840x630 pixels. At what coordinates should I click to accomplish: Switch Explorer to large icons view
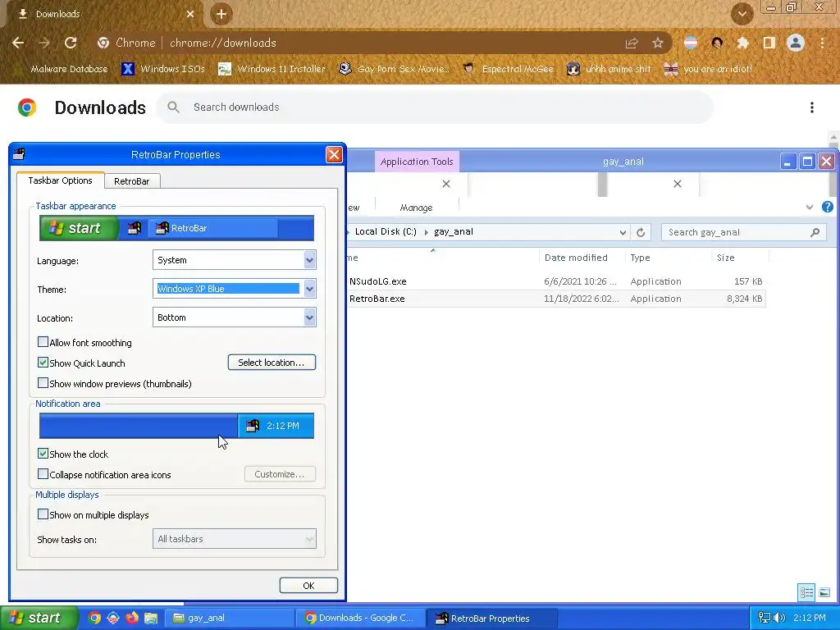pos(824,592)
